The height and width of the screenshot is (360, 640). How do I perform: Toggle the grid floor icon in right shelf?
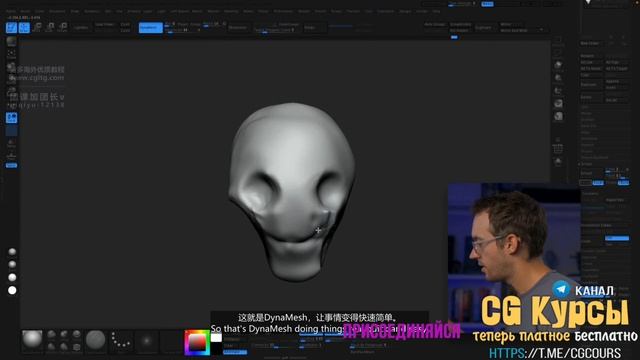(x=558, y=149)
